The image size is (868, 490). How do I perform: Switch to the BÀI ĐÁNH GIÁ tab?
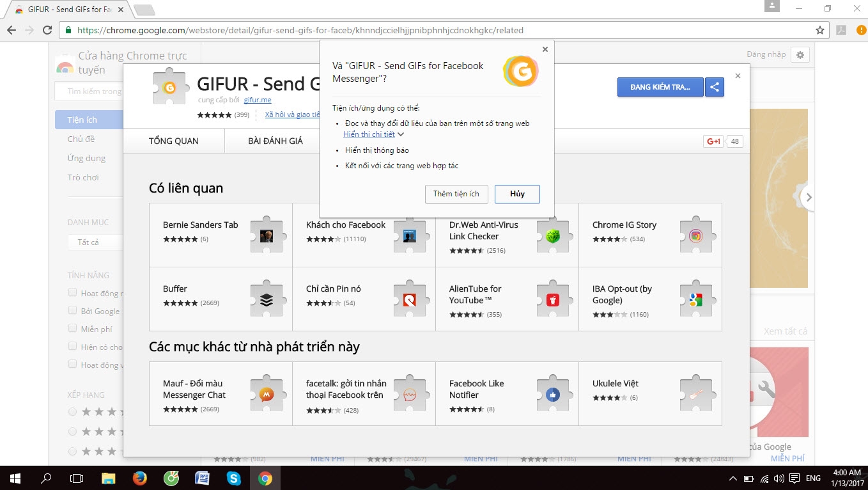click(x=275, y=141)
